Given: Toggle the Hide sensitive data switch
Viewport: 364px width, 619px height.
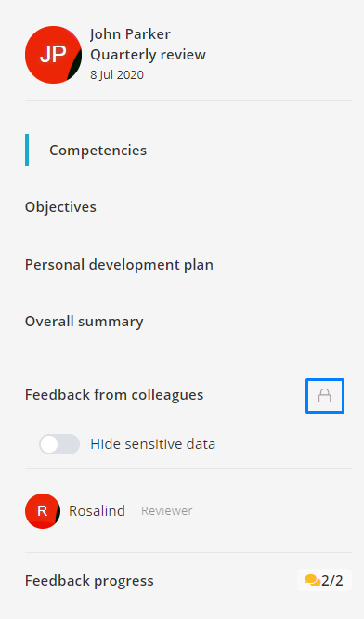Looking at the screenshot, I should point(59,444).
